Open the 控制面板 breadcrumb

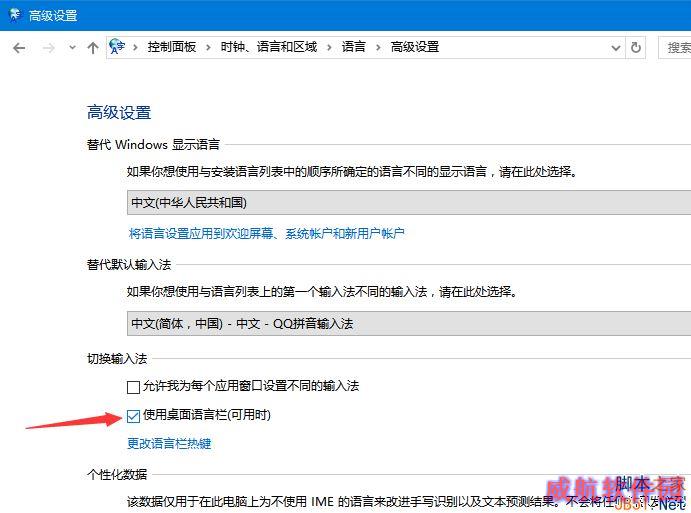pos(171,47)
